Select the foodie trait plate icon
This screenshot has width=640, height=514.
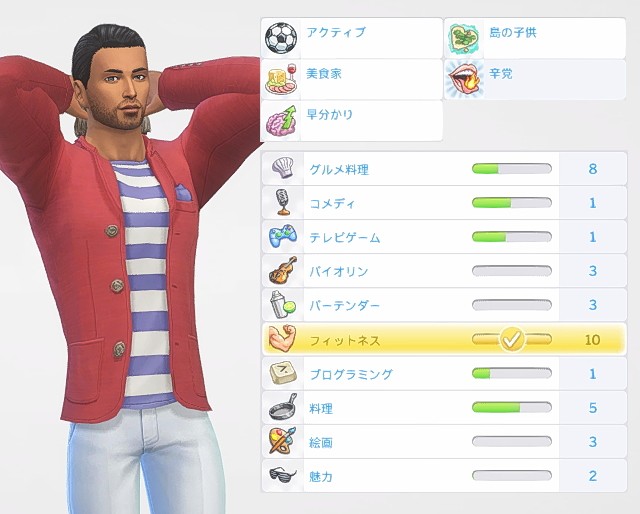pyautogui.click(x=281, y=79)
